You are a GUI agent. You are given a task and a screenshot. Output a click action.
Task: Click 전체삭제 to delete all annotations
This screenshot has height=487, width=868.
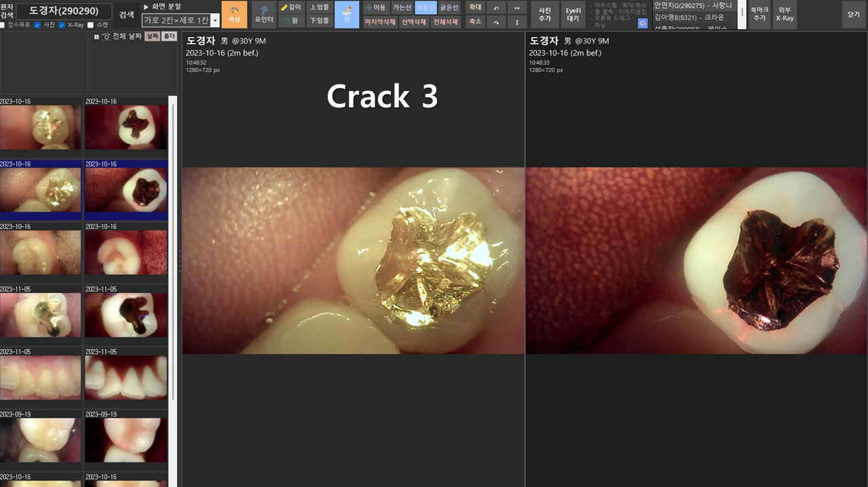coord(445,22)
